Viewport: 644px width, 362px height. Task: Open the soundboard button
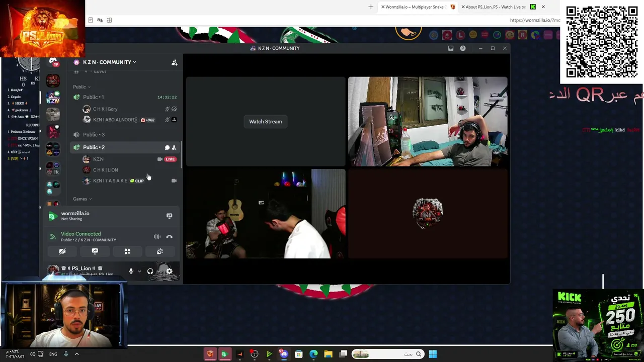pyautogui.click(x=159, y=251)
